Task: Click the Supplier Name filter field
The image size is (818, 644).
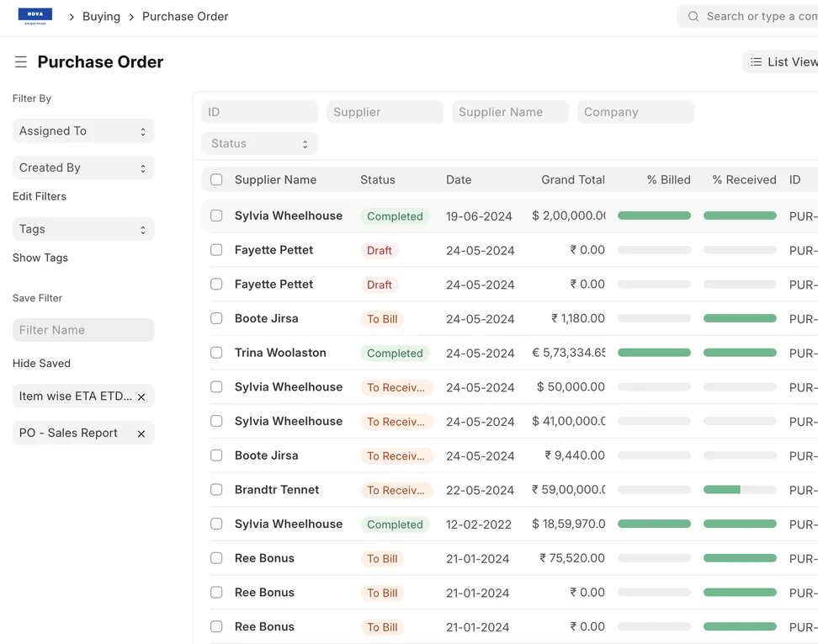Action: click(x=510, y=112)
